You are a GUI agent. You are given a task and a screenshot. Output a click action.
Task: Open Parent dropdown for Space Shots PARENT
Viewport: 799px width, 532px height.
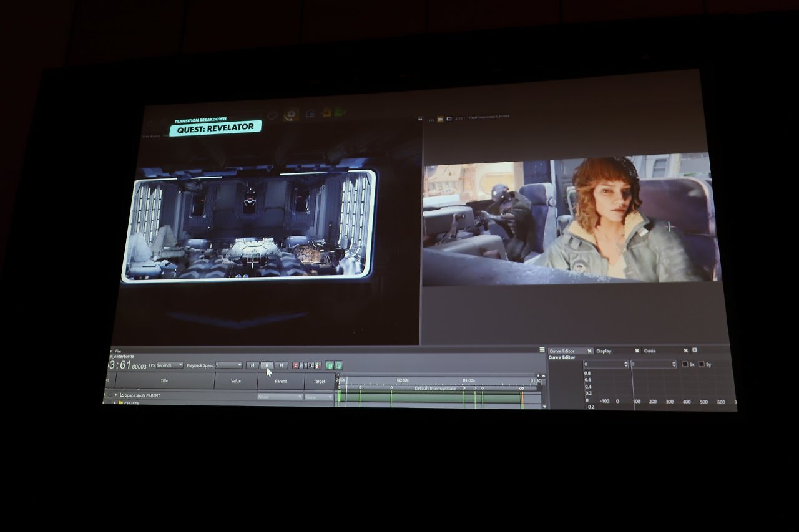tap(280, 397)
